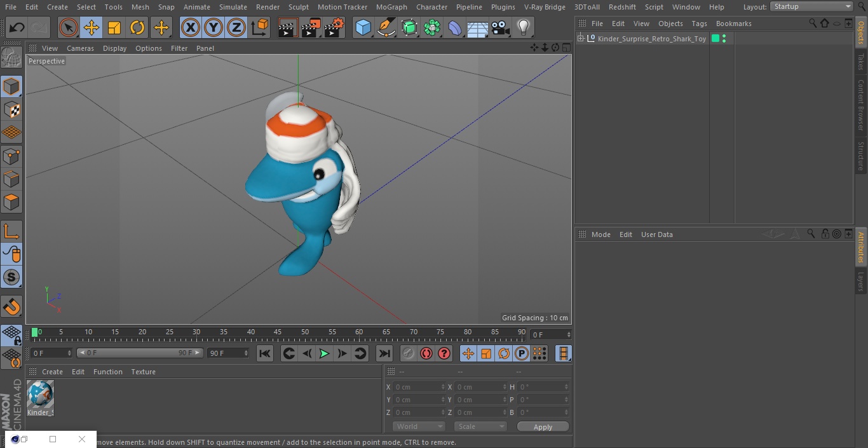Toggle X axis lock
The height and width of the screenshot is (448, 868).
191,27
